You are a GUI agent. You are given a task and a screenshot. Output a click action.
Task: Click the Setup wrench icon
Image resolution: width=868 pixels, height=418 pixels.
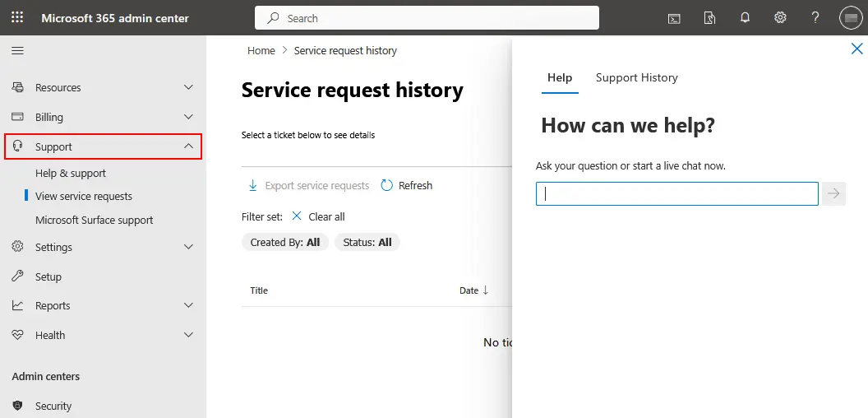pos(18,276)
